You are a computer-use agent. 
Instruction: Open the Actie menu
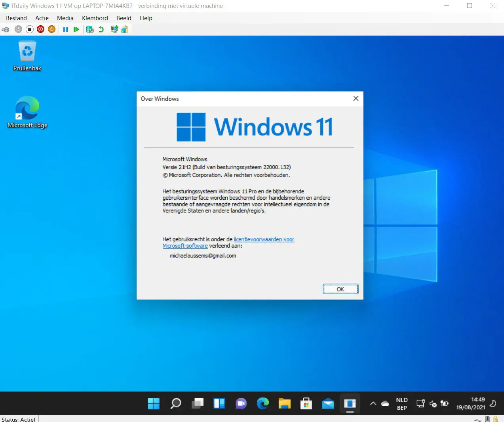[x=42, y=18]
